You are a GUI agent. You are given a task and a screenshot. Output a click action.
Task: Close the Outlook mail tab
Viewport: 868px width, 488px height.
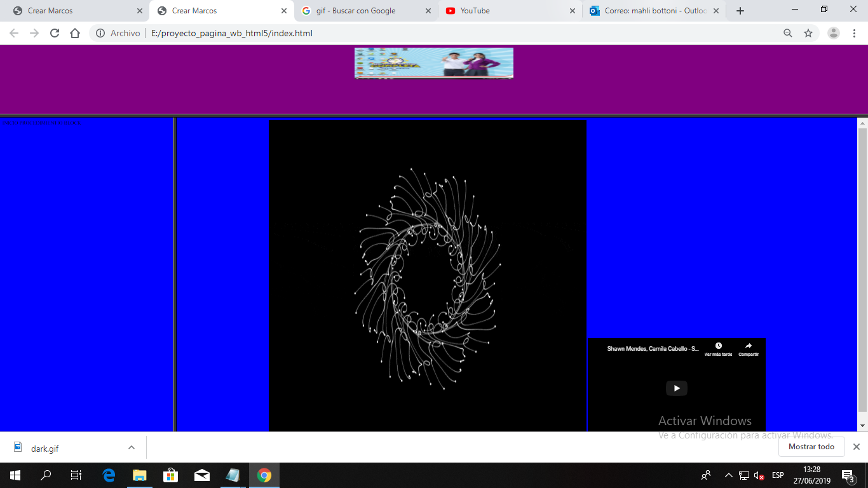[717, 11]
